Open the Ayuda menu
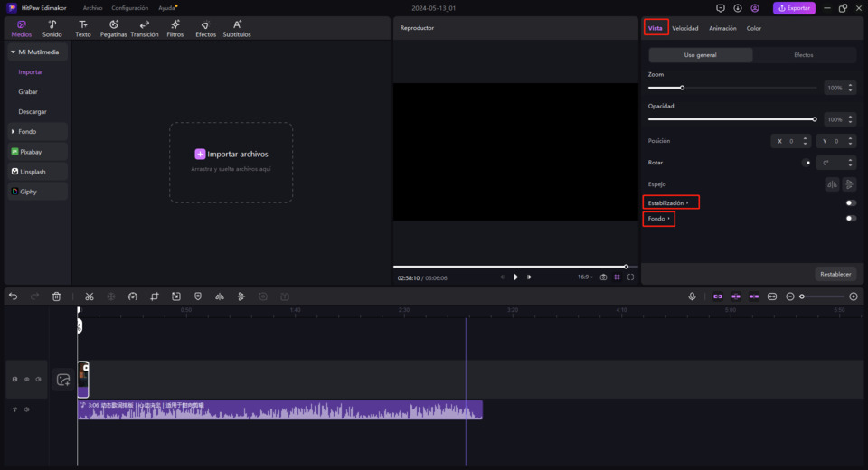 [166, 8]
